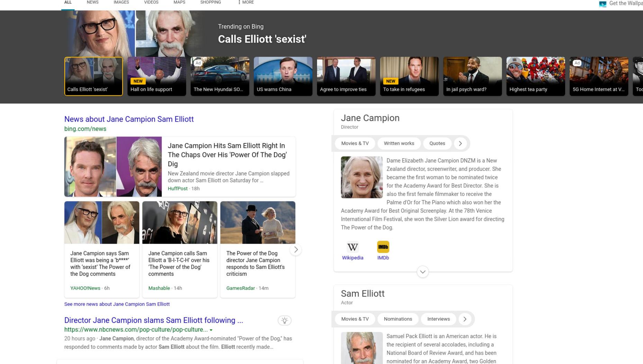The height and width of the screenshot is (364, 643).
Task: Show more Sam Elliott category chips
Action: [x=465, y=319]
